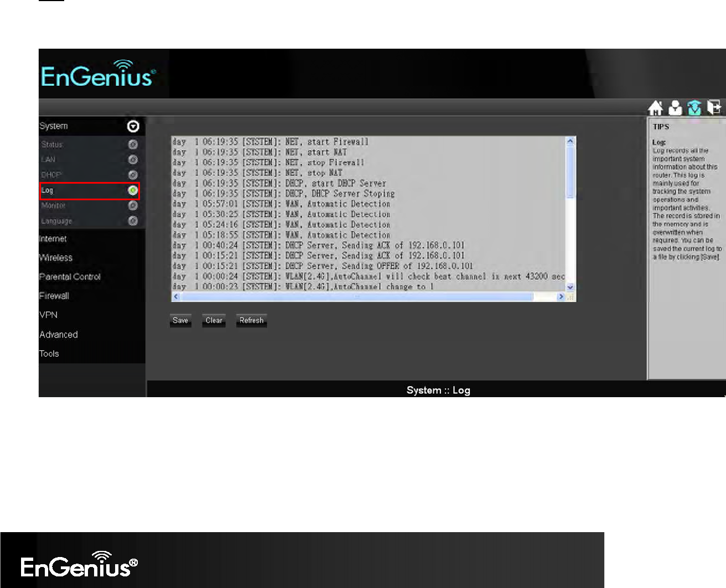The width and height of the screenshot is (726, 588).
Task: Click the round bullet icon beside DHCP
Action: coord(133,175)
